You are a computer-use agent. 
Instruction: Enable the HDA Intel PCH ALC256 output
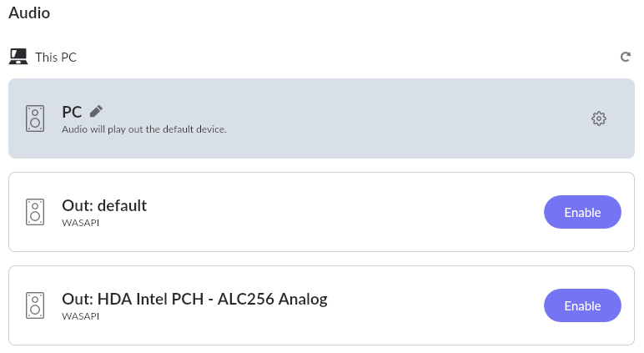pos(582,305)
